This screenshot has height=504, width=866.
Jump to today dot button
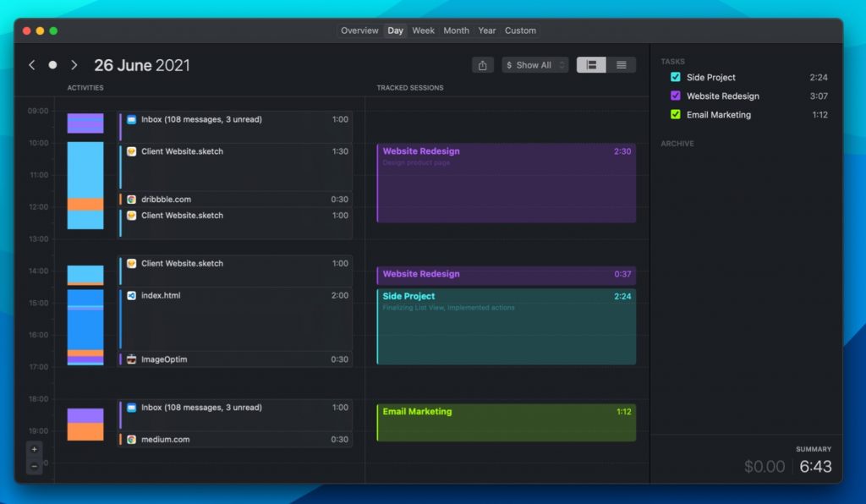click(52, 65)
